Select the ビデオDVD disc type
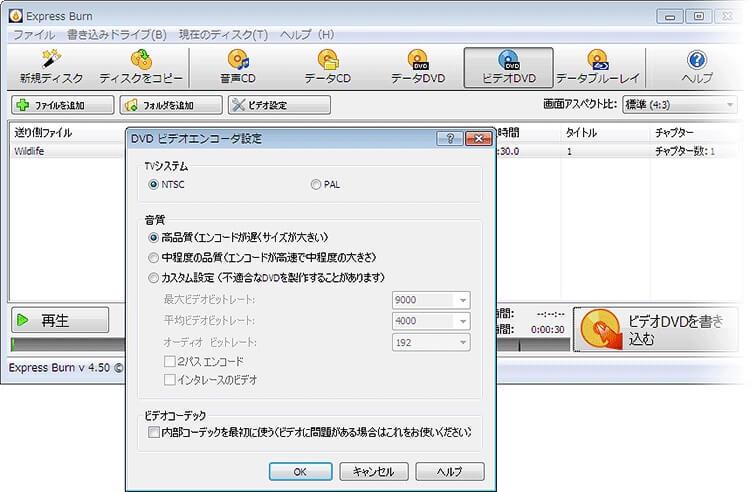Image resolution: width=750 pixels, height=492 pixels. pyautogui.click(x=508, y=67)
